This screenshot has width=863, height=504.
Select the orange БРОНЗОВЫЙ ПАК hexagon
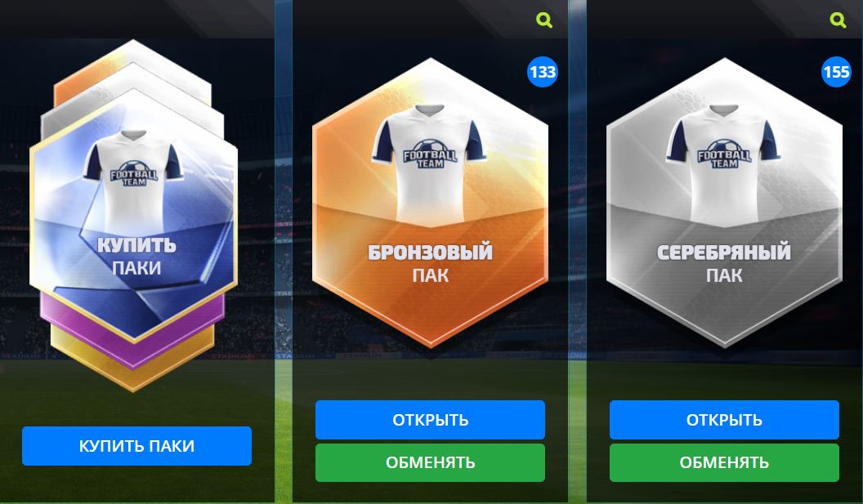coord(430,203)
